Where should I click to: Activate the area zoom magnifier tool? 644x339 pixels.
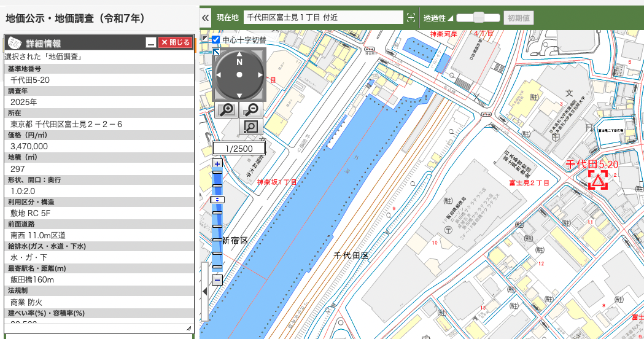coord(250,127)
